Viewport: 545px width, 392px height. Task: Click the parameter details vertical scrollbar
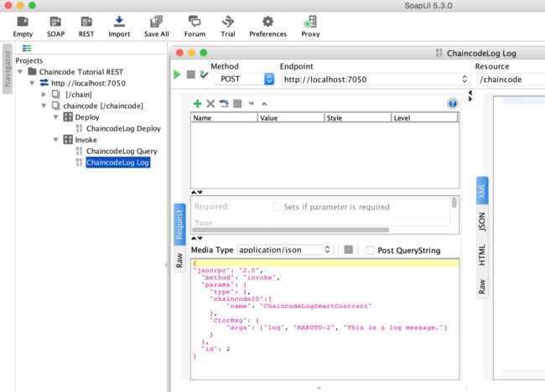454,203
